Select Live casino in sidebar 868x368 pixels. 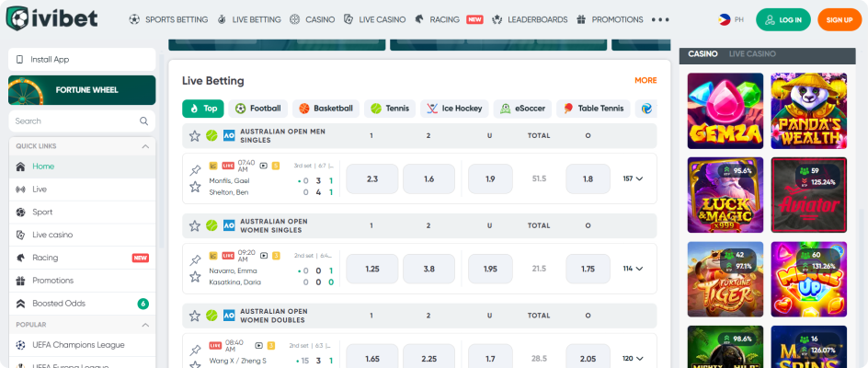pos(82,235)
